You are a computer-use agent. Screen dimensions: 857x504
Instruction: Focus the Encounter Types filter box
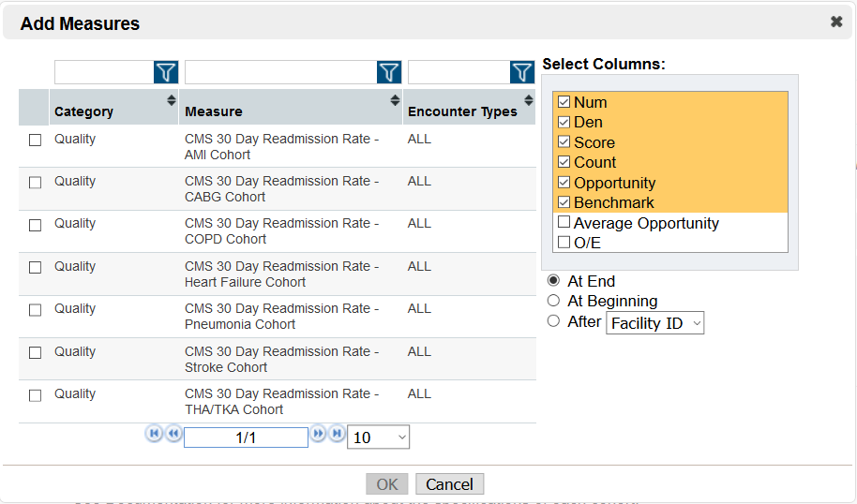pos(459,72)
